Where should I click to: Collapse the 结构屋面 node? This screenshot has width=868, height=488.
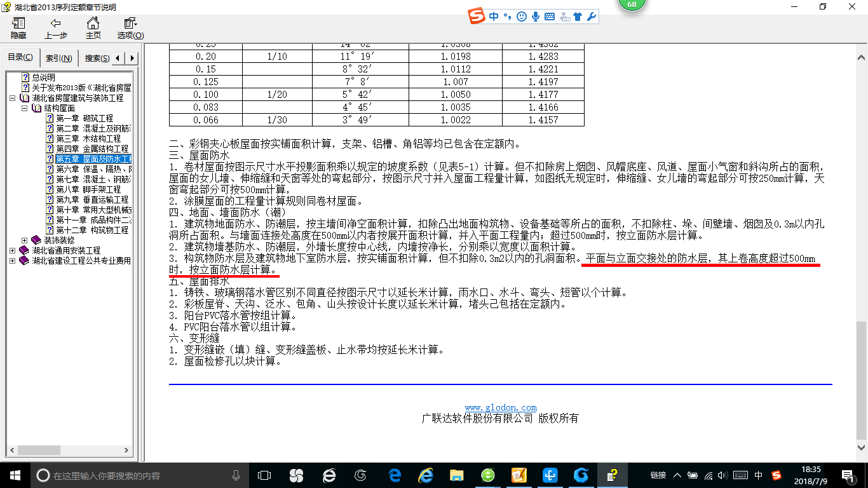[x=25, y=108]
